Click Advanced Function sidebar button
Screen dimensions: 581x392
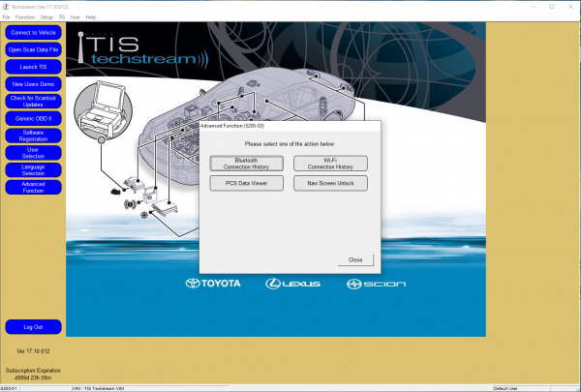pyautogui.click(x=33, y=187)
